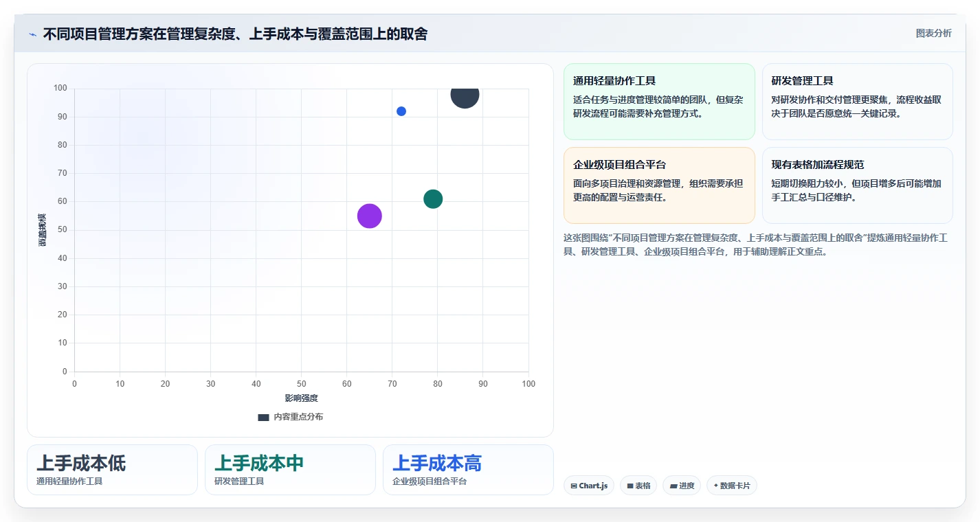Click the lightning bolt icon beside the title
The width and height of the screenshot is (980, 522).
[32, 34]
